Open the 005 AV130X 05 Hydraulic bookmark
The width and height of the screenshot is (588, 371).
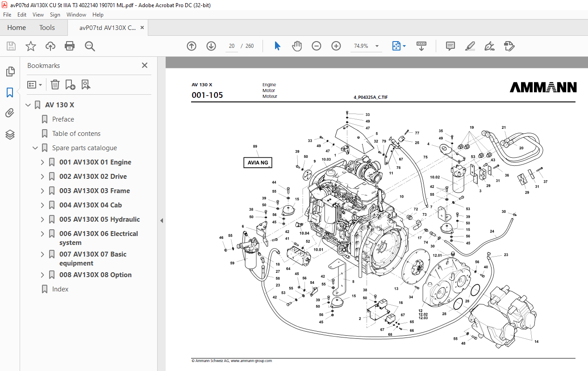coord(100,219)
